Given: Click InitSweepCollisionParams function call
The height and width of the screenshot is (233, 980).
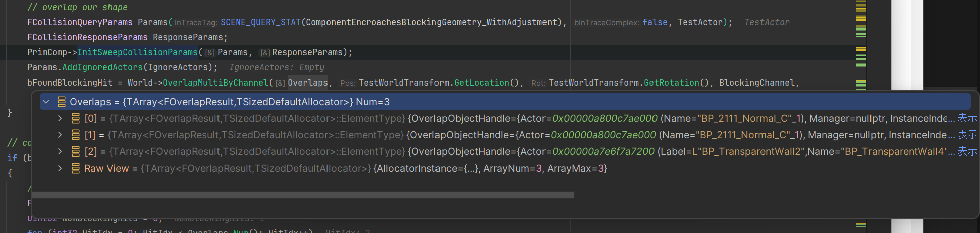Looking at the screenshot, I should pyautogui.click(x=138, y=52).
